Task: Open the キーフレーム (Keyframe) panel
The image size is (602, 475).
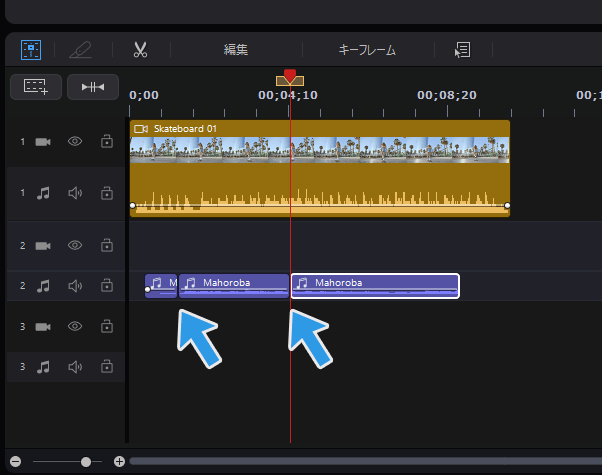Action: pos(367,49)
